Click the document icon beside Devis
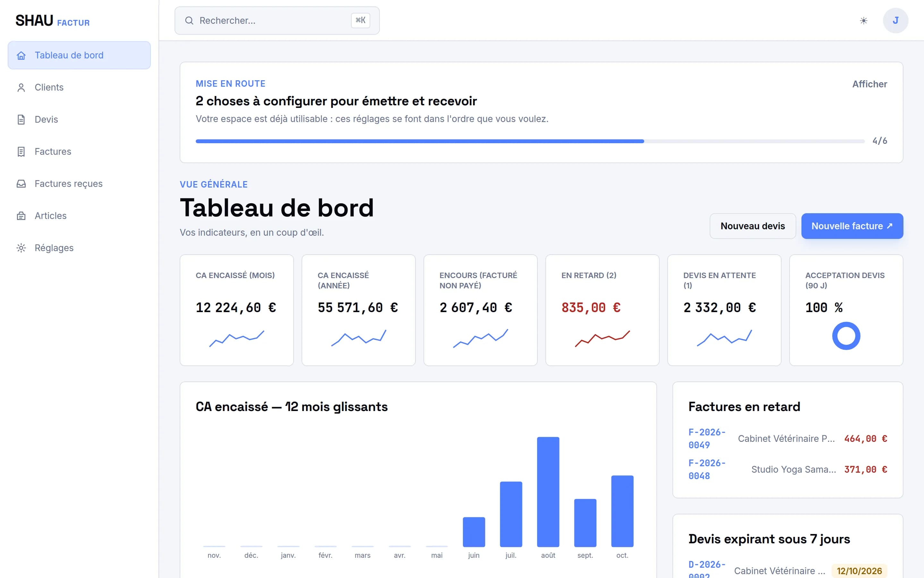The width and height of the screenshot is (924, 578). pyautogui.click(x=21, y=120)
